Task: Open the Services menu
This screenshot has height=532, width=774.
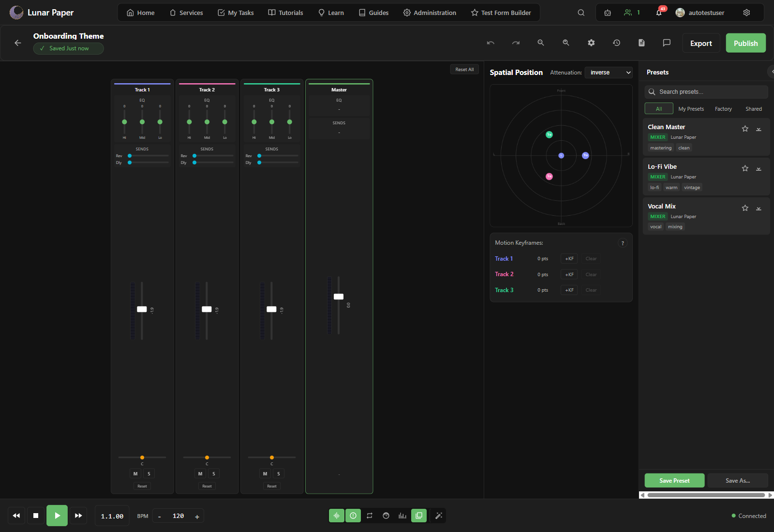Action: pyautogui.click(x=186, y=13)
